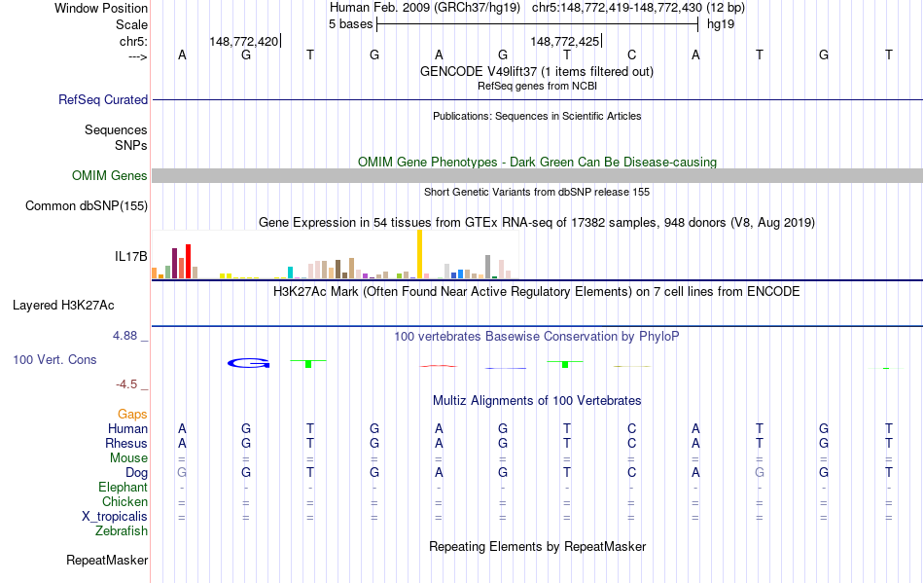
Task: Click the tall gray bar in the GTEx chart
Action: [x=488, y=267]
